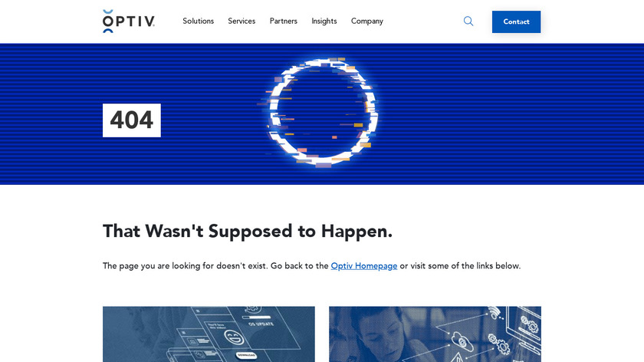The height and width of the screenshot is (362, 644).
Task: Expand the Partners navigation item
Action: (284, 21)
